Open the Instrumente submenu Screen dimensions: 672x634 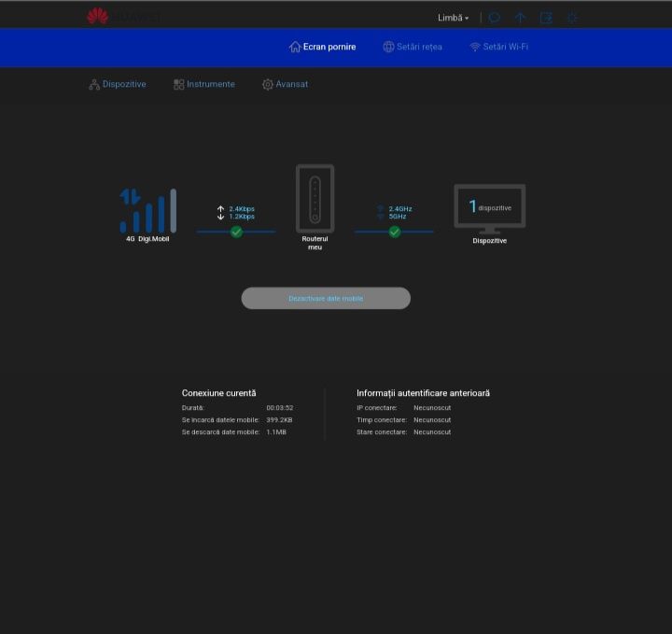204,84
